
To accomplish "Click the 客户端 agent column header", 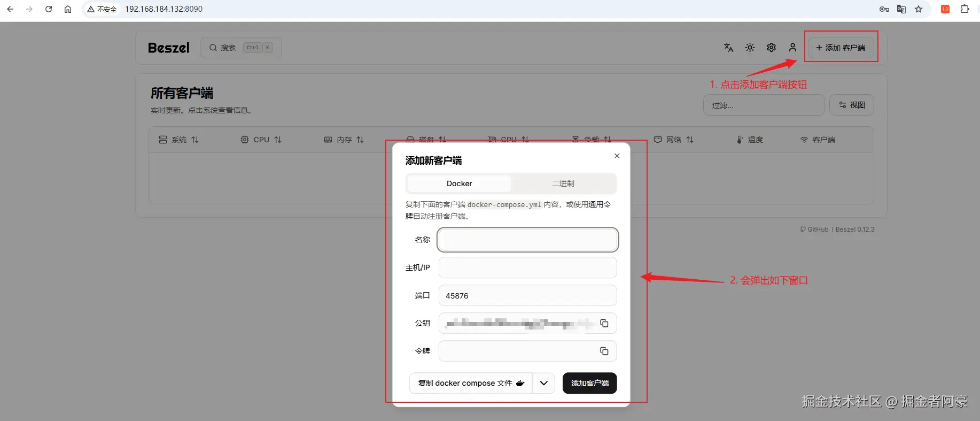I will pos(818,140).
